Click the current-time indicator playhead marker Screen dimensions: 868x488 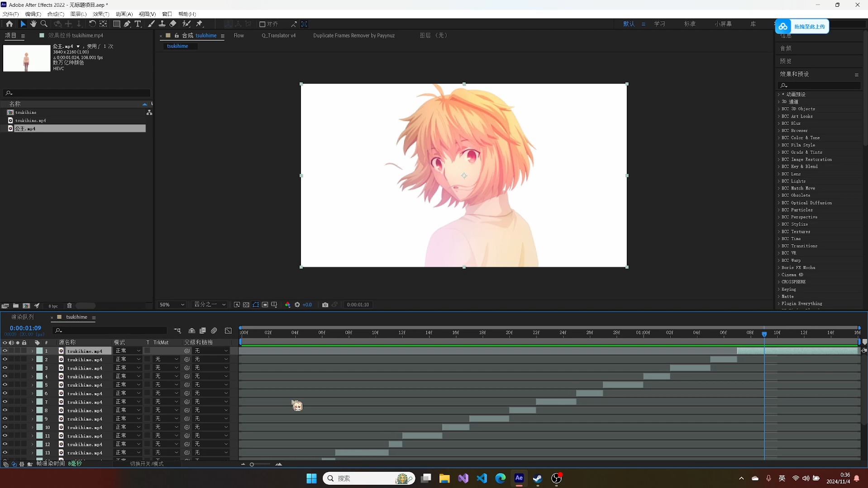point(764,334)
